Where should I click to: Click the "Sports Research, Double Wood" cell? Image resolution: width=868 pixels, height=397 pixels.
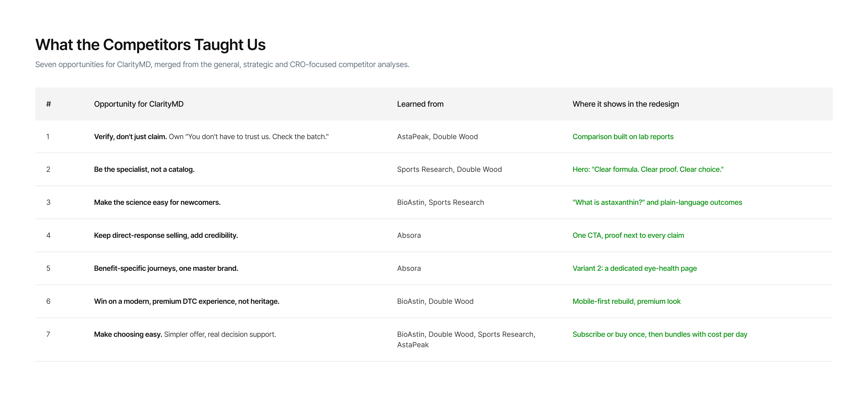coord(449,170)
